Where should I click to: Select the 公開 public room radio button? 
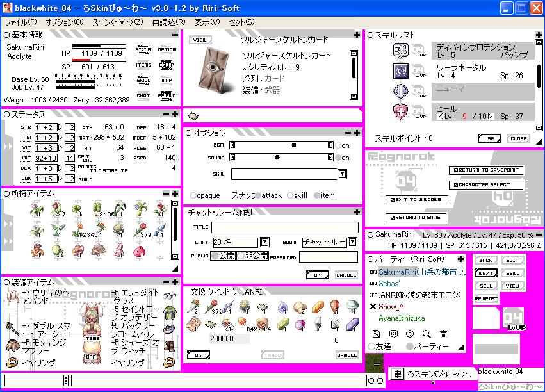(215, 256)
